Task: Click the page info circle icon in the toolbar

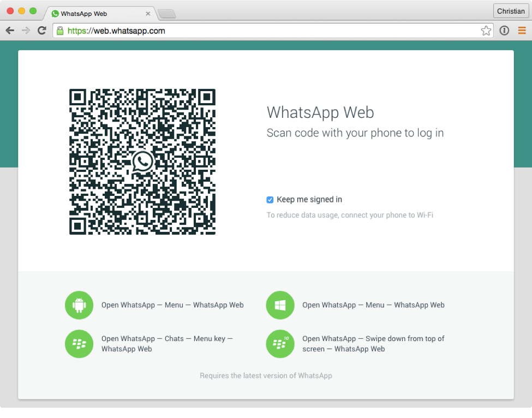Action: point(504,31)
